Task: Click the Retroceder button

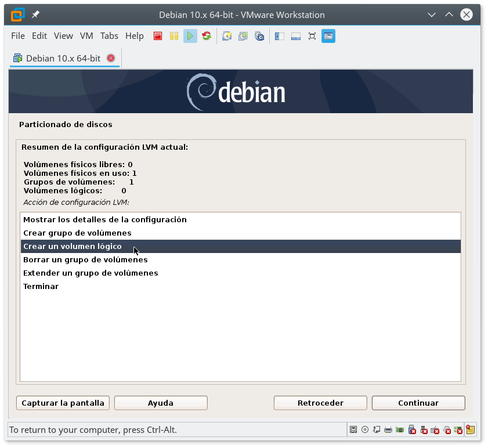Action: click(320, 403)
